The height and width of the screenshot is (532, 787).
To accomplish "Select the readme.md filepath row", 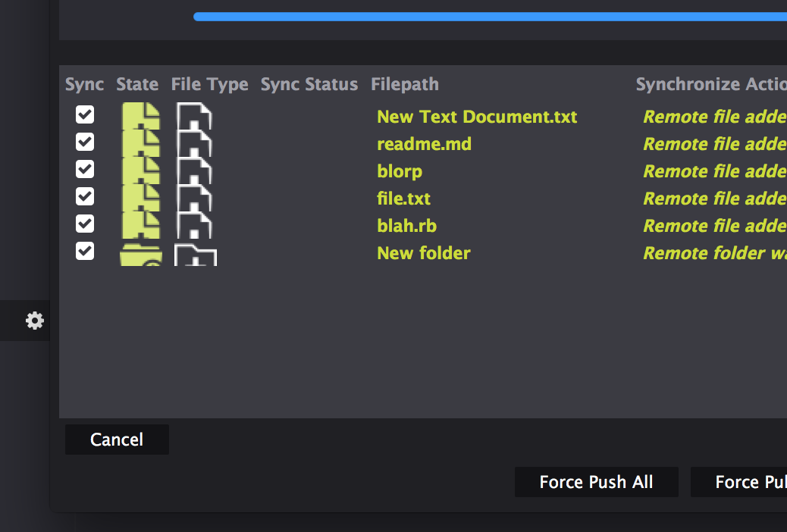I will [424, 144].
